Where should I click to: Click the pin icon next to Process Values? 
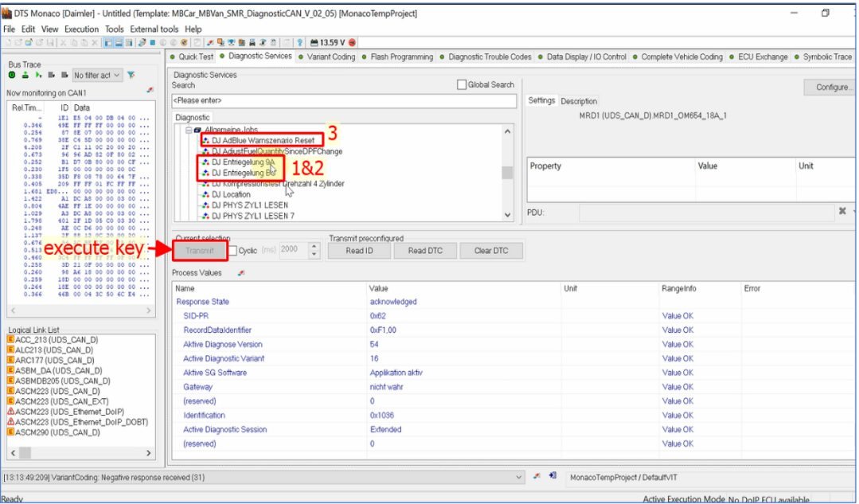tap(241, 273)
